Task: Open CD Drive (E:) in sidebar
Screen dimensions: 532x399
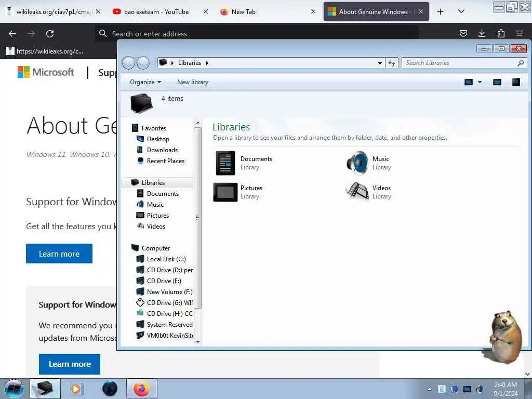Action: 164,281
